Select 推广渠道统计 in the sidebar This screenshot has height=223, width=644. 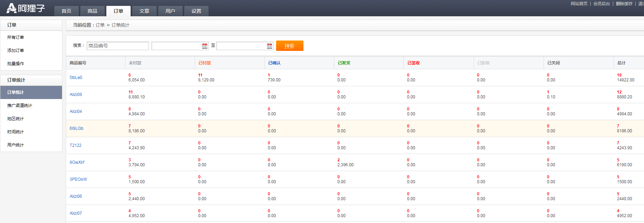point(20,106)
